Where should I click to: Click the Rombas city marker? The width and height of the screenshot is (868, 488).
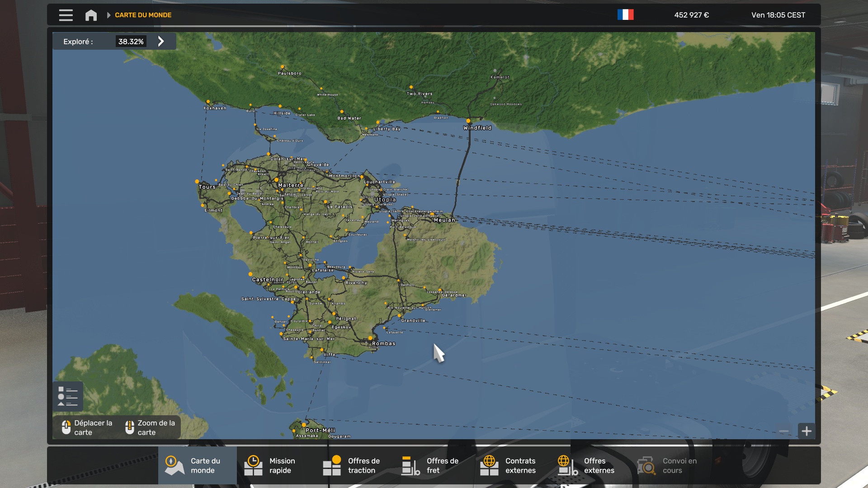point(371,338)
